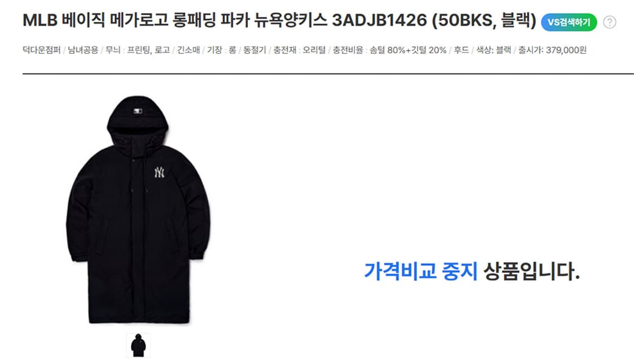Click the 색상: 블랙 color spec

493,50
